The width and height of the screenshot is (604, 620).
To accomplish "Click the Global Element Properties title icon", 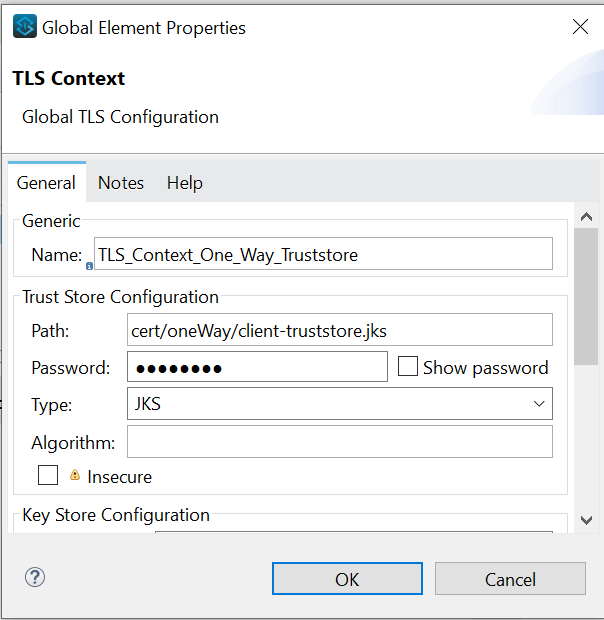I will tap(25, 27).
